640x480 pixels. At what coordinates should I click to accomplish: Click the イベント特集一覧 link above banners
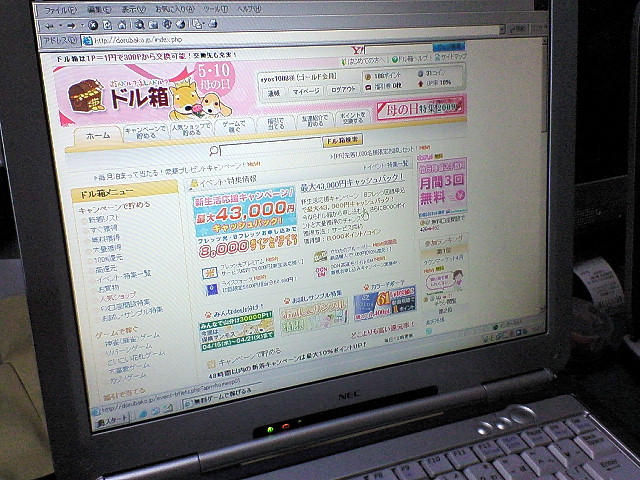386,166
